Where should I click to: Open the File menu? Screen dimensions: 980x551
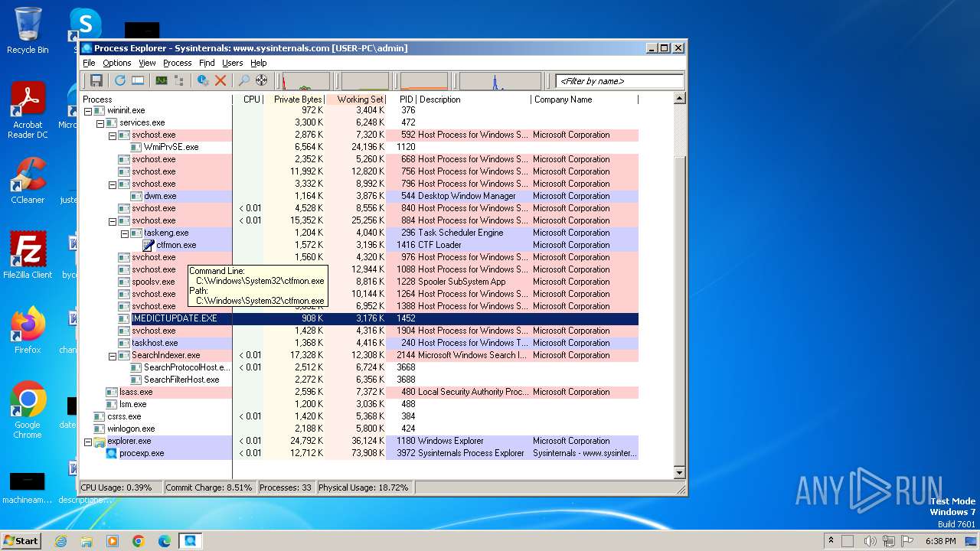pos(89,63)
